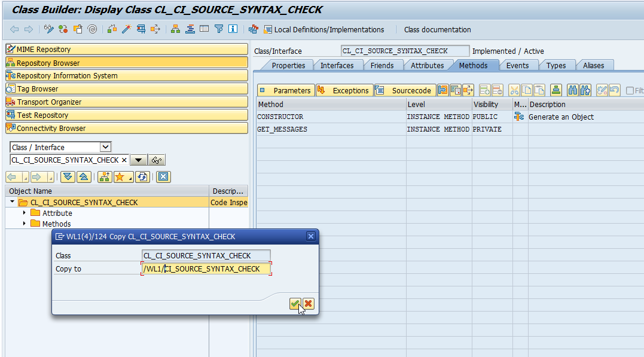
Task: Refresh the object list
Action: [142, 177]
